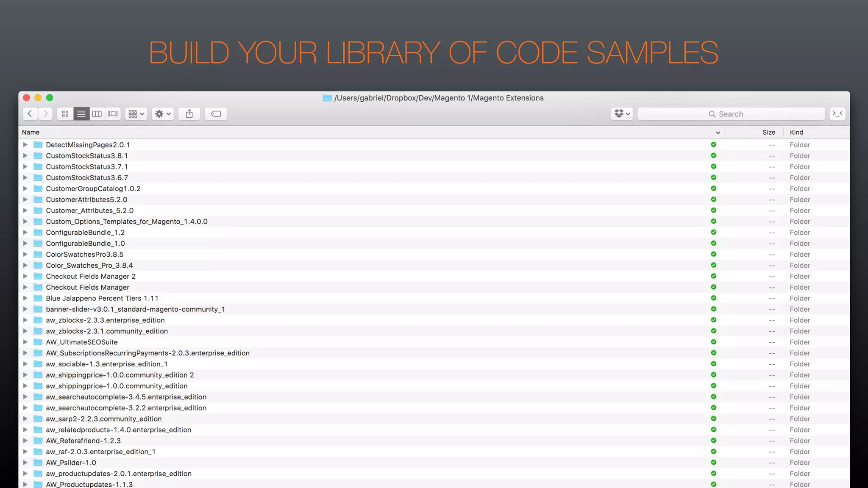The width and height of the screenshot is (868, 488).
Task: Click the window path title text
Action: (x=439, y=98)
